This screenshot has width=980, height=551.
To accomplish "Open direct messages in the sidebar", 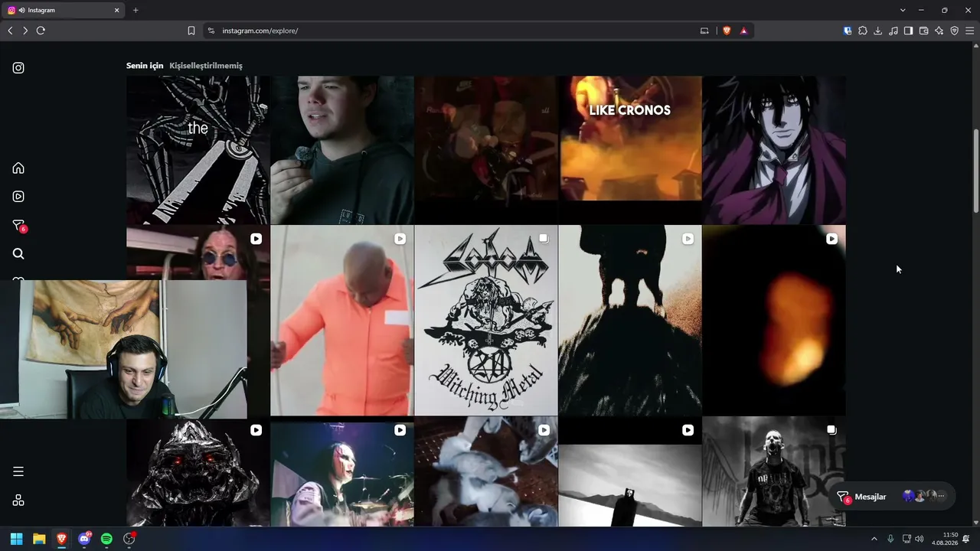I will click(19, 226).
